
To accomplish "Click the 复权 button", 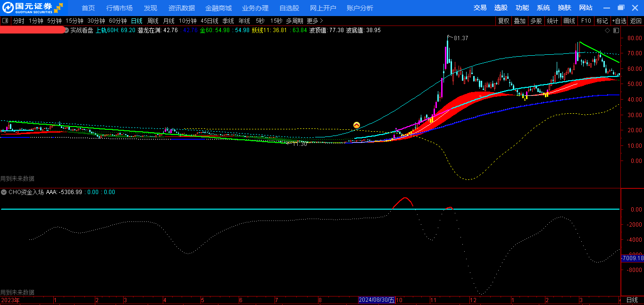I will pyautogui.click(x=503, y=21).
